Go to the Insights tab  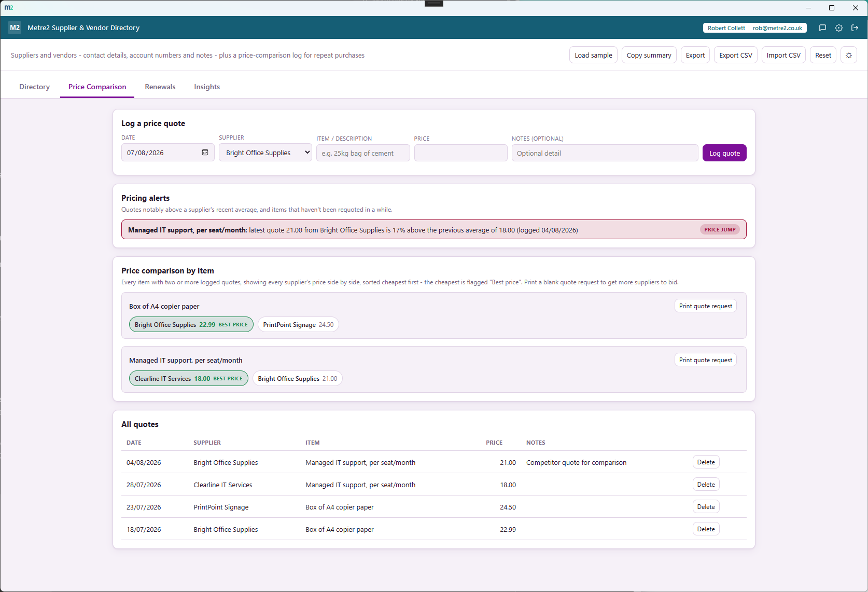(207, 87)
